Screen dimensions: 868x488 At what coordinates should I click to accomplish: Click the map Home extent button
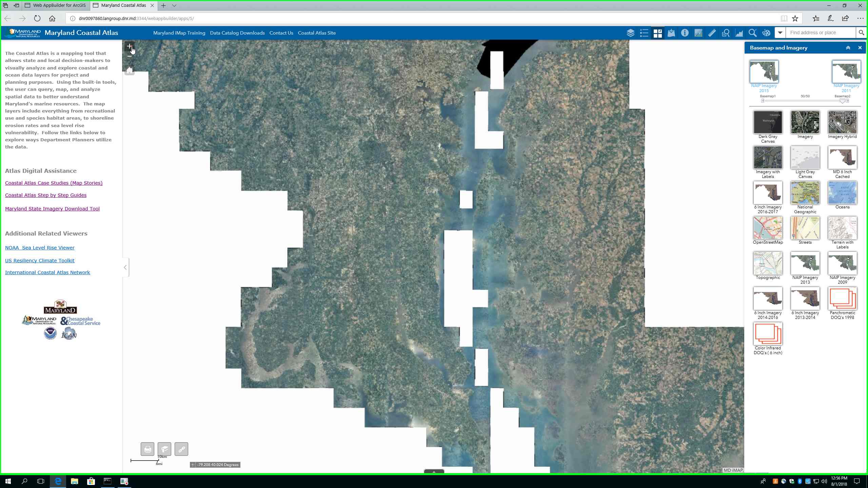129,70
